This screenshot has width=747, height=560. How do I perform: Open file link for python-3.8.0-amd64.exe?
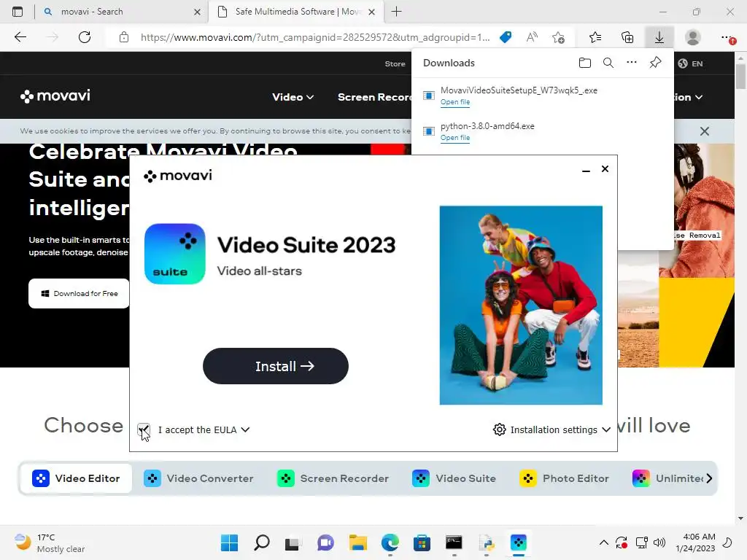[x=455, y=138]
